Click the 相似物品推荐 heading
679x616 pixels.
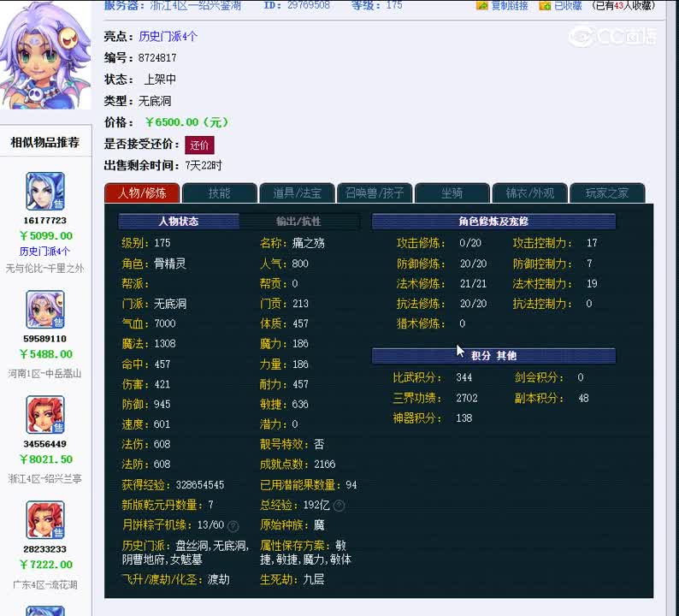(45, 143)
